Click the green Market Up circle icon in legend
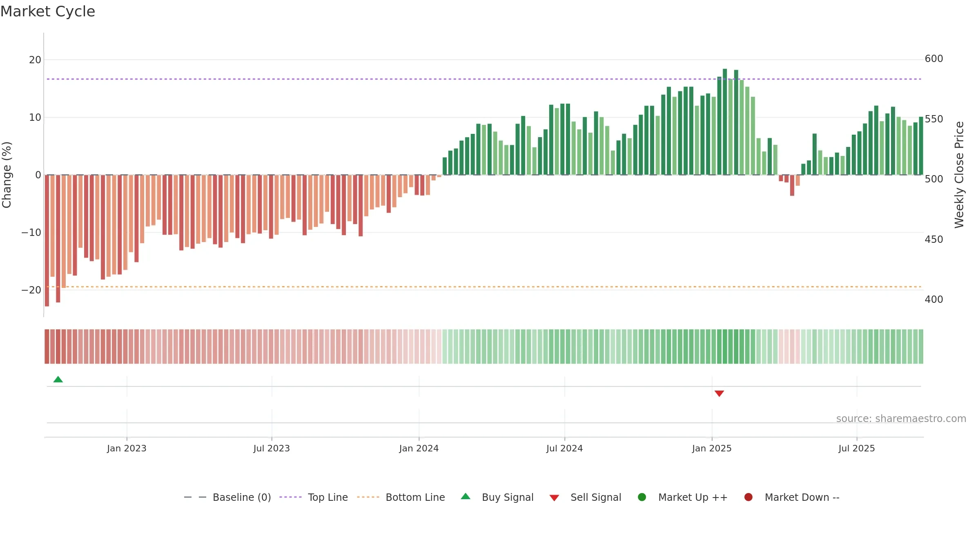Screen dimensions: 980x551 point(642,497)
